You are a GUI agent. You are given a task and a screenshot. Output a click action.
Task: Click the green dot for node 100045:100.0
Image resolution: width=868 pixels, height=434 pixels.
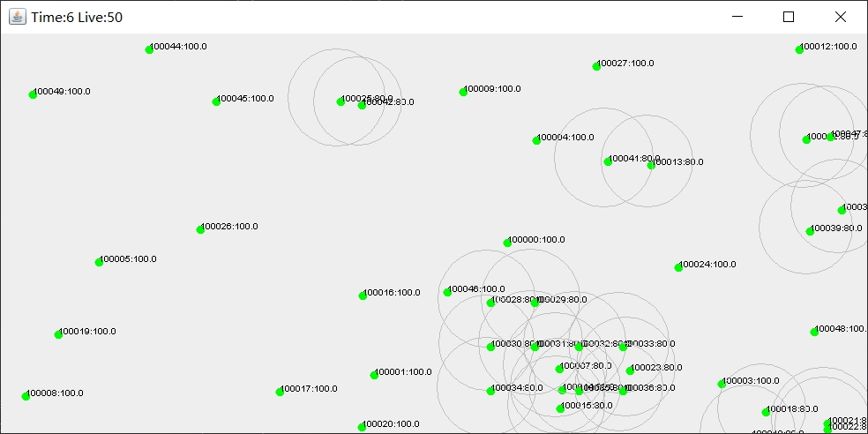click(x=216, y=101)
